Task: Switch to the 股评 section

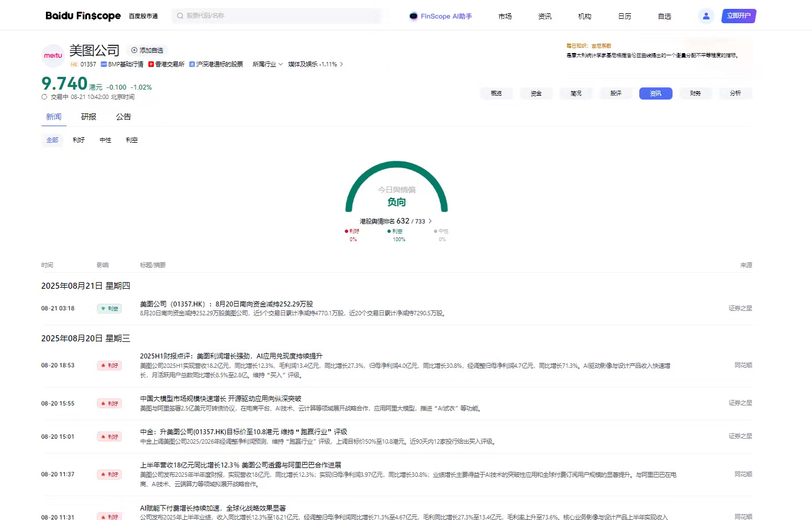Action: (616, 93)
